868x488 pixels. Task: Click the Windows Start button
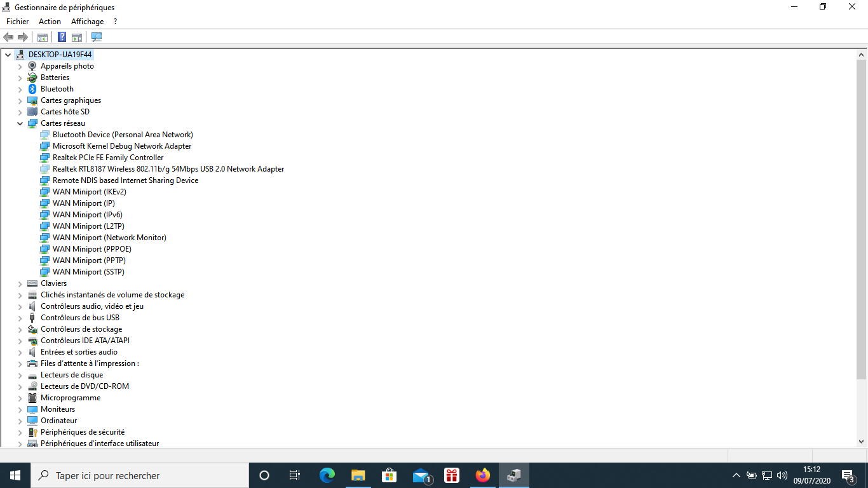pos(15,475)
